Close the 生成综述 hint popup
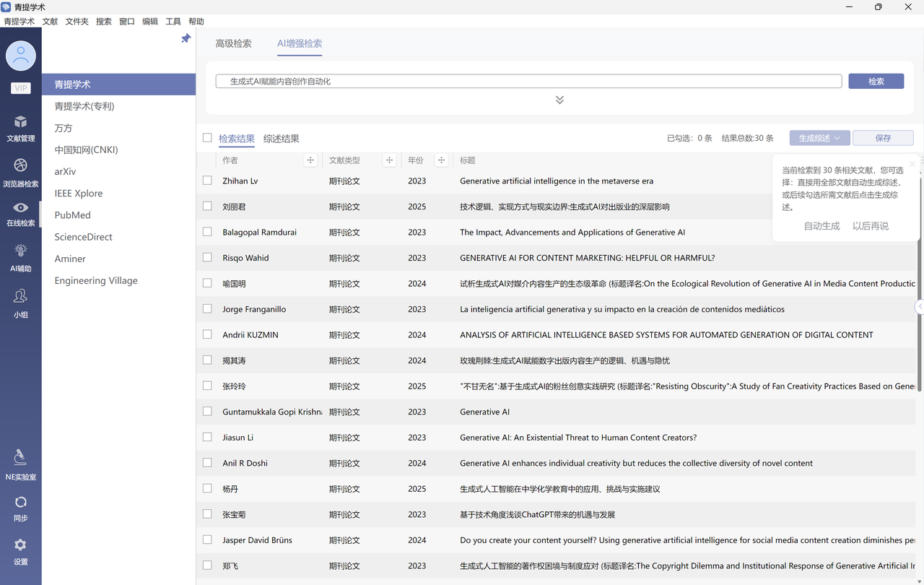 click(x=912, y=164)
